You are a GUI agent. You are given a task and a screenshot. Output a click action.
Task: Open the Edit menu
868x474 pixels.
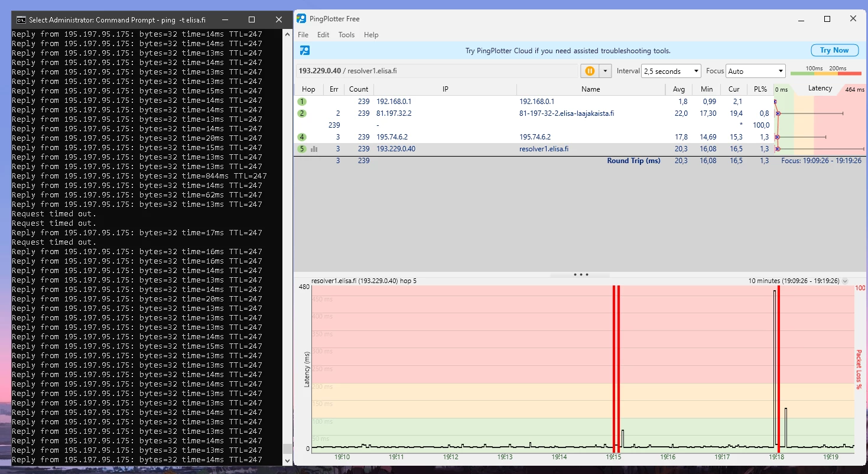coord(323,35)
